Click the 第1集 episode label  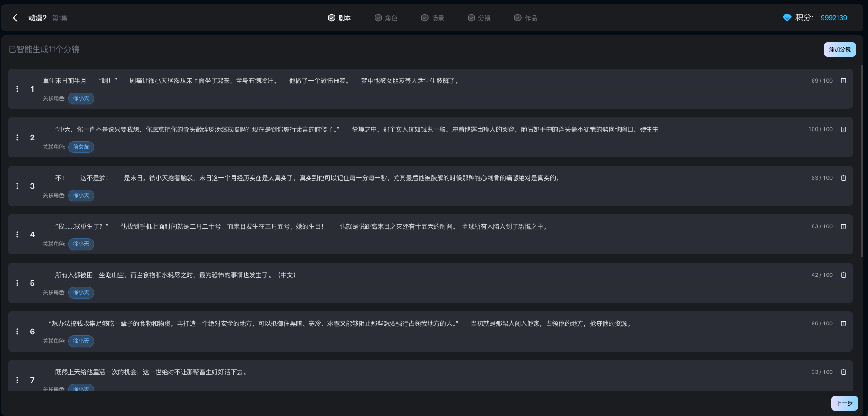(59, 18)
